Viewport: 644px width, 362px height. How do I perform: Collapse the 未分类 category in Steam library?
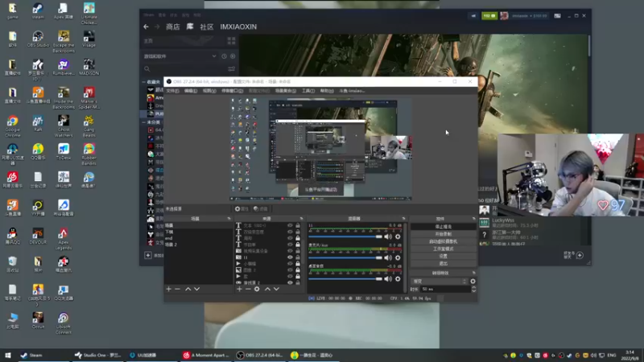point(144,122)
